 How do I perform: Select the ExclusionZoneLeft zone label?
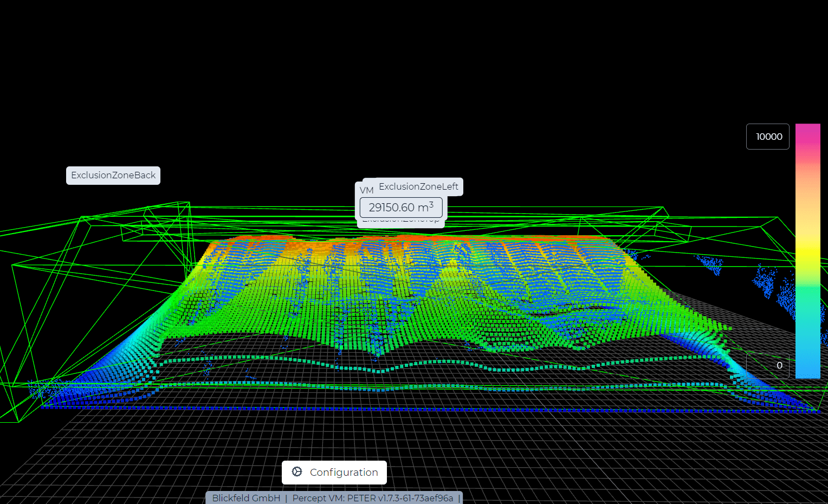point(420,186)
